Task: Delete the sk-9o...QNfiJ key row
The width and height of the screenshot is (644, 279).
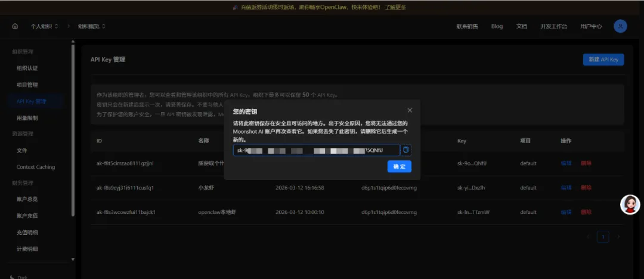Action: [586, 163]
